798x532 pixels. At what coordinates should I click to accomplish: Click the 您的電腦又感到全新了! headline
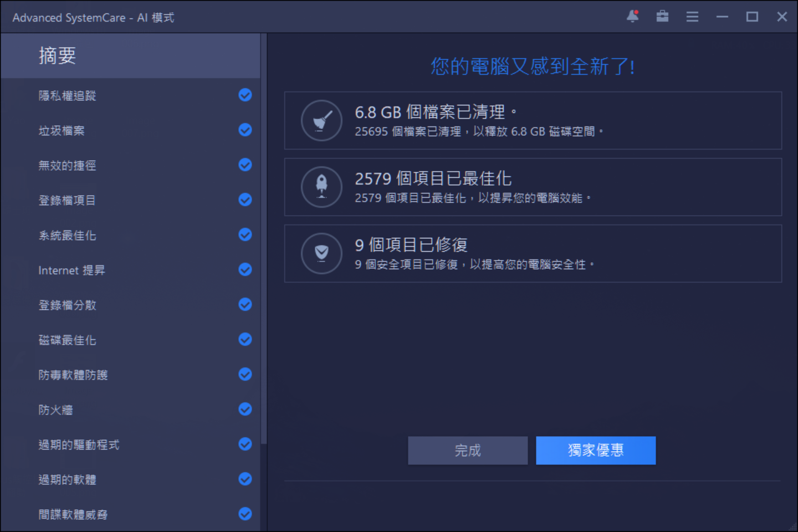coord(533,66)
